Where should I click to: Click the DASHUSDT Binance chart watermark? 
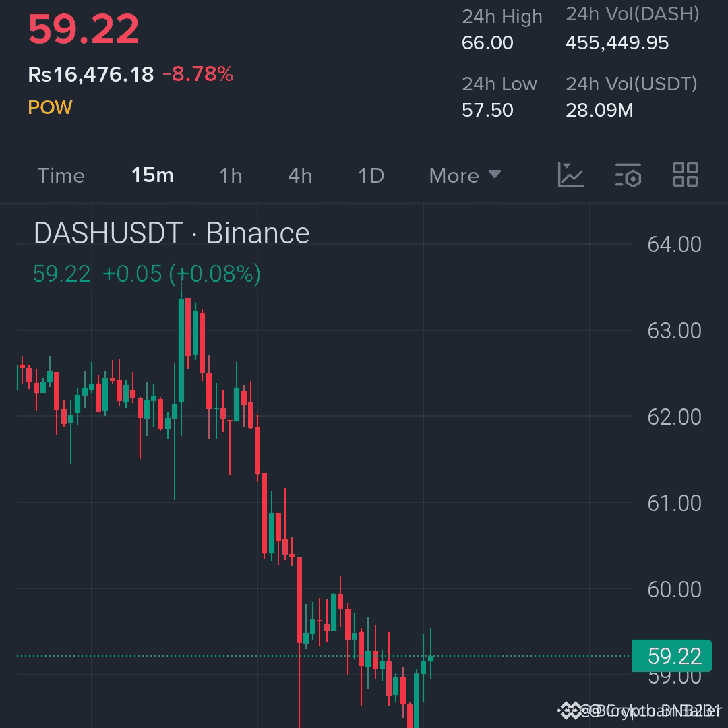click(171, 233)
